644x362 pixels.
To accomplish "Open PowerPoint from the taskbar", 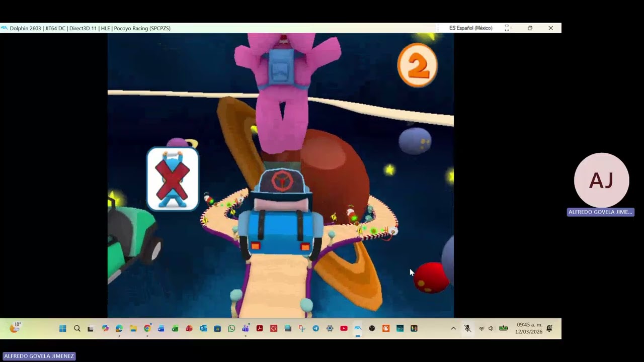I will pos(189,328).
